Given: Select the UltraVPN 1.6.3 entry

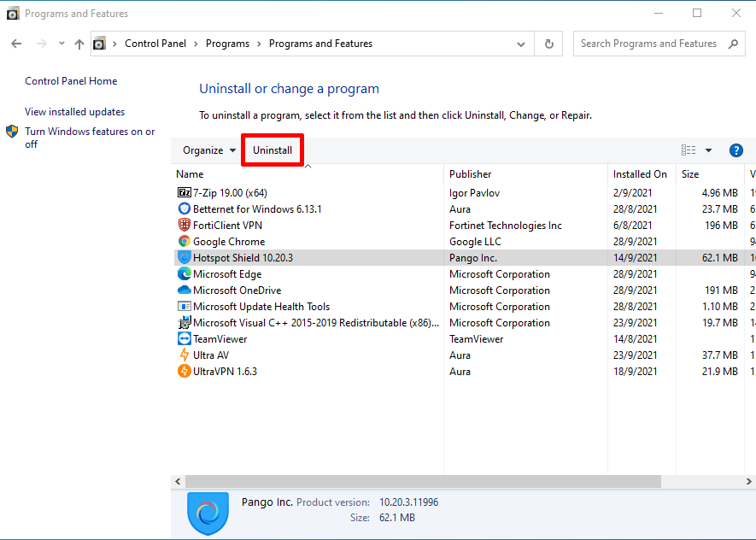Looking at the screenshot, I should point(225,372).
